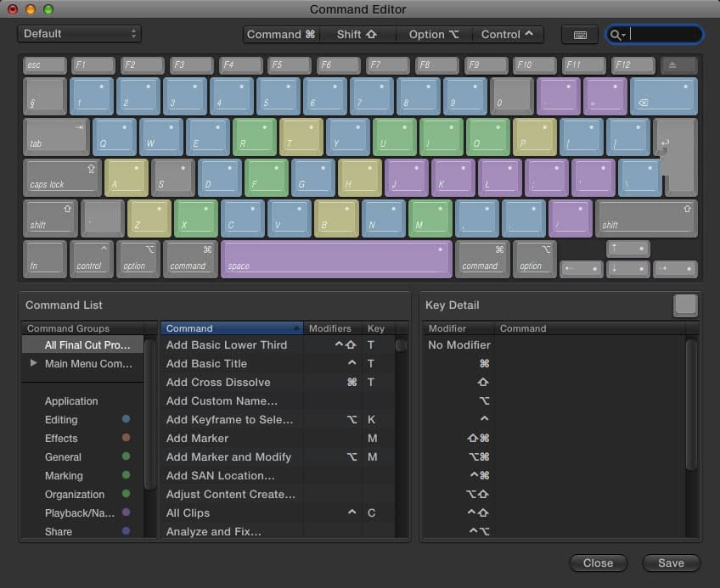The width and height of the screenshot is (720, 588).
Task: Select Add Cross Dissolve command
Action: point(278,383)
